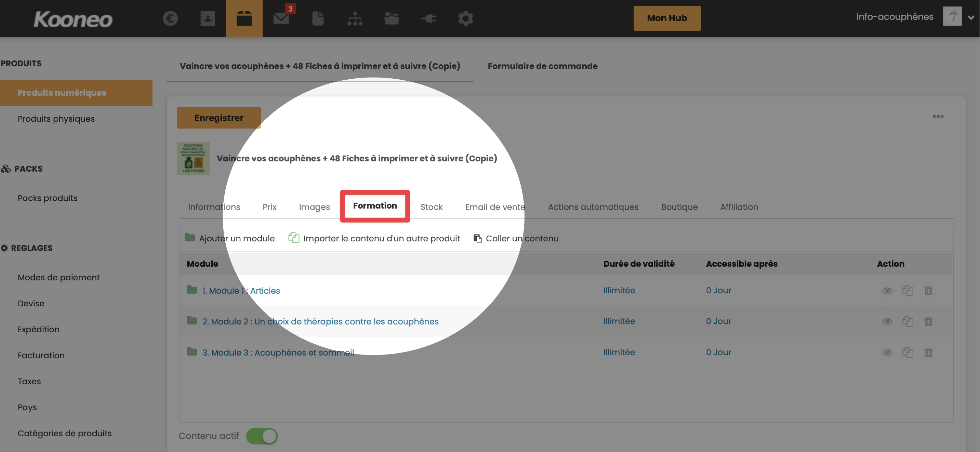The image size is (980, 452).
Task: Open the plug integrations icon
Action: 429,18
